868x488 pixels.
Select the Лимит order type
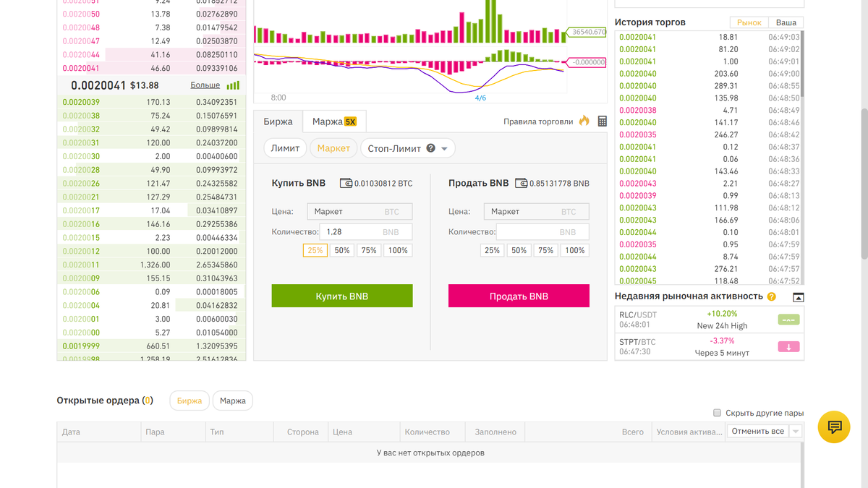pyautogui.click(x=285, y=148)
